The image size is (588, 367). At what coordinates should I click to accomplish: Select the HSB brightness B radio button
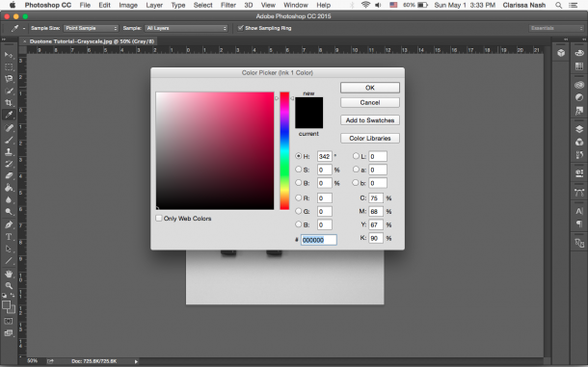[x=299, y=183]
